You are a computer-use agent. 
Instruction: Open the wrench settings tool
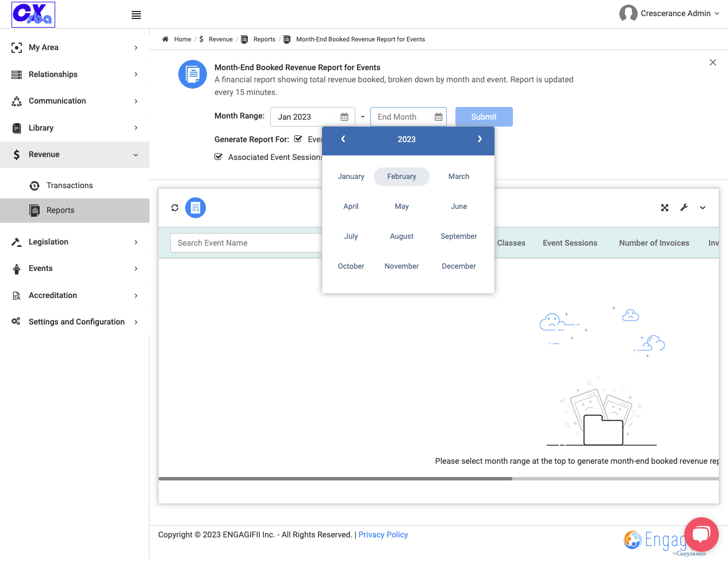click(684, 208)
